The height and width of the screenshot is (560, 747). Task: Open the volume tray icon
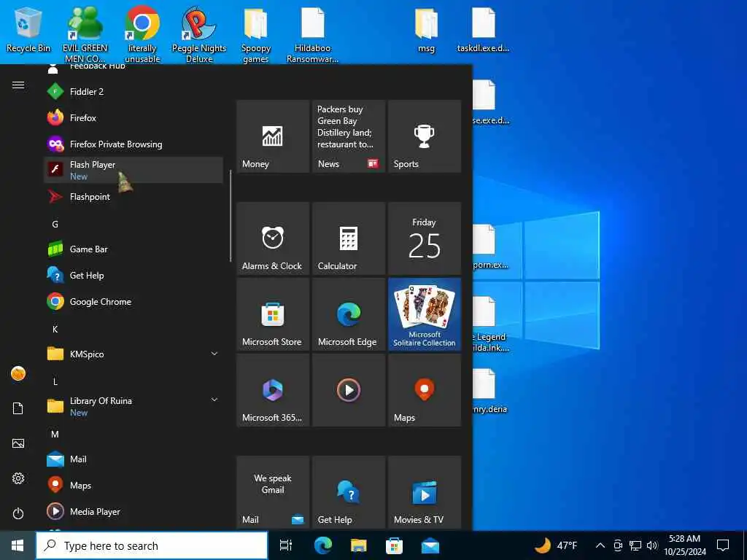(651, 545)
